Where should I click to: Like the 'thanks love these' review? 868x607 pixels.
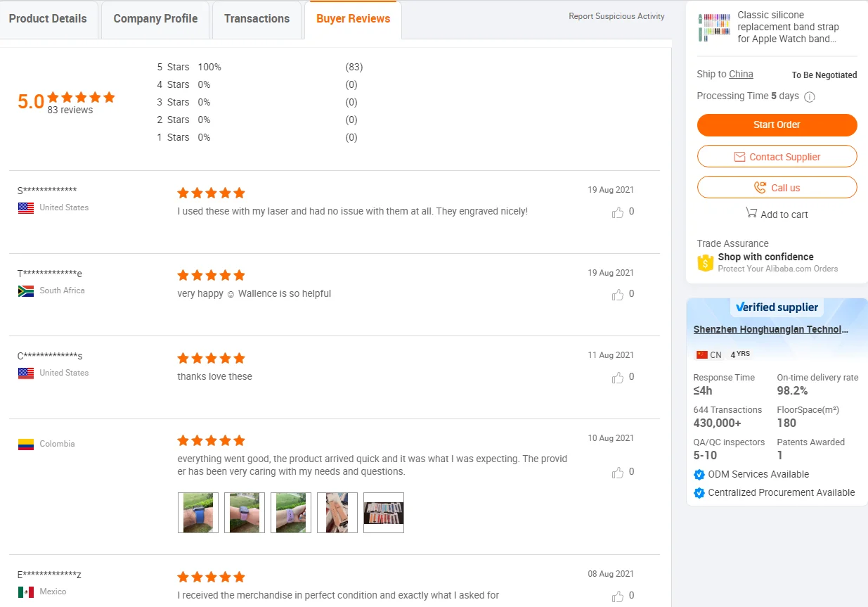(x=618, y=378)
